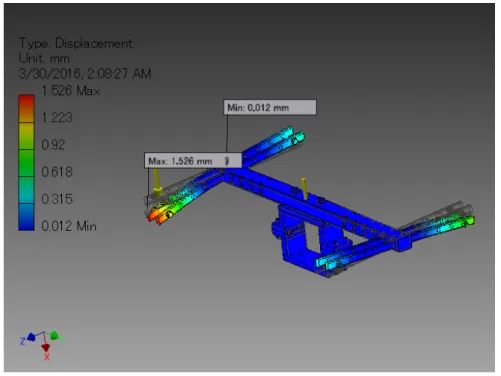Screen dimensions: 501x376
Task: Click the "0.92" legend value
Action: (53, 145)
